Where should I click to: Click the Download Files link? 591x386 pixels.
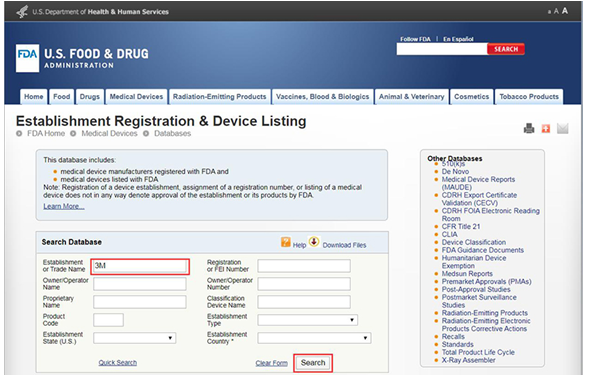point(344,245)
